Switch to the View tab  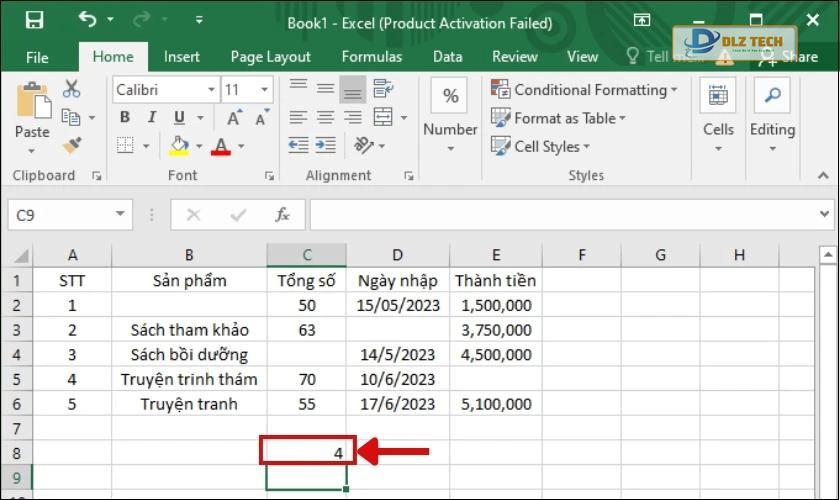pyautogui.click(x=582, y=57)
